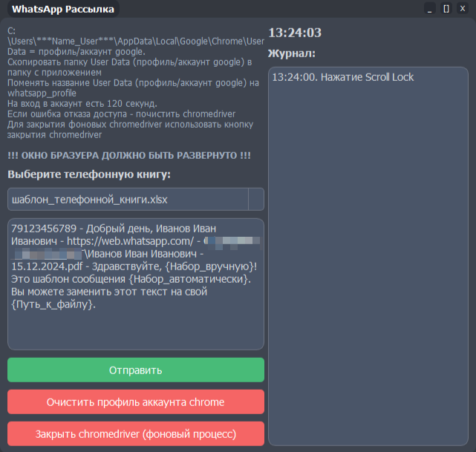Click the ОКНО БРАЗУЕРА ДОЛЖНО БЫТЬ РАЗВЕРНУТО warning
Image resolution: width=476 pixels, height=452 pixels.
[129, 156]
